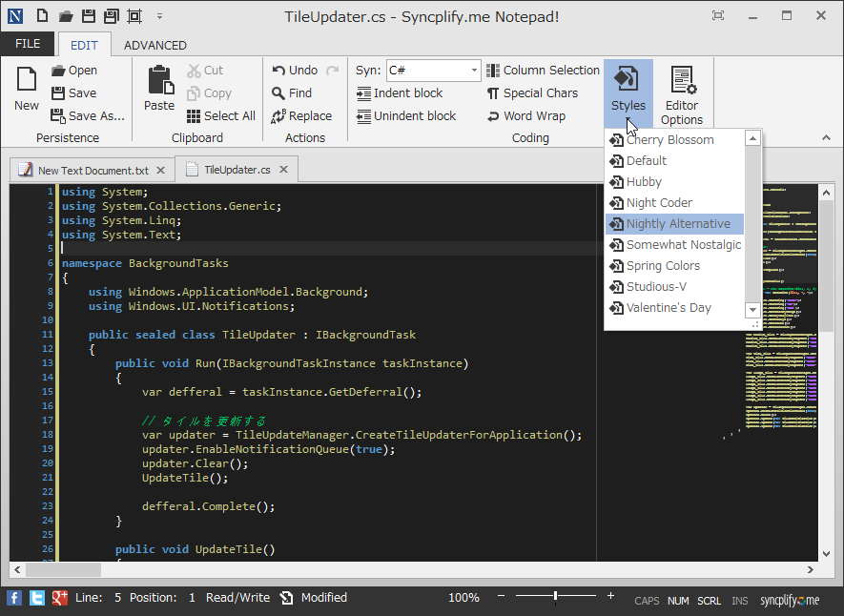
Task: Click the Google Plus status bar icon
Action: tap(59, 598)
